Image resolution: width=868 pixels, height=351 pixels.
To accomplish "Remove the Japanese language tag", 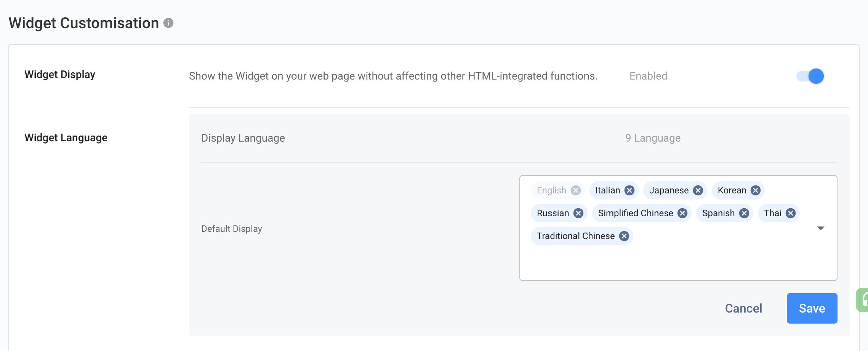I will [698, 190].
